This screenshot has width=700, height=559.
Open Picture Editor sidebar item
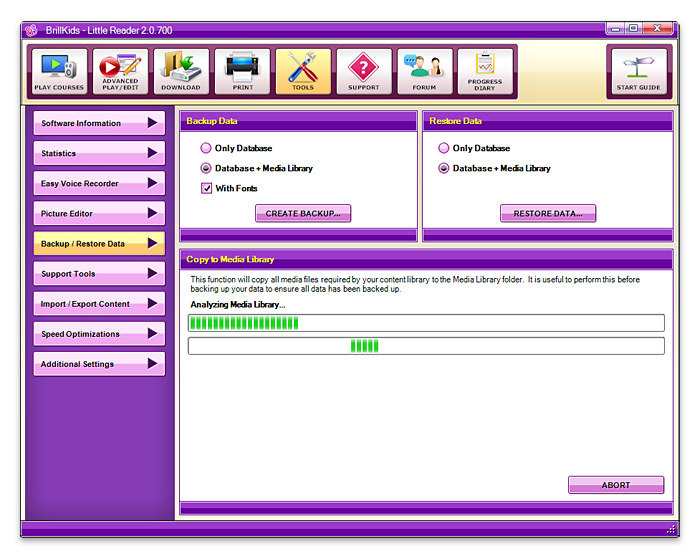click(99, 213)
